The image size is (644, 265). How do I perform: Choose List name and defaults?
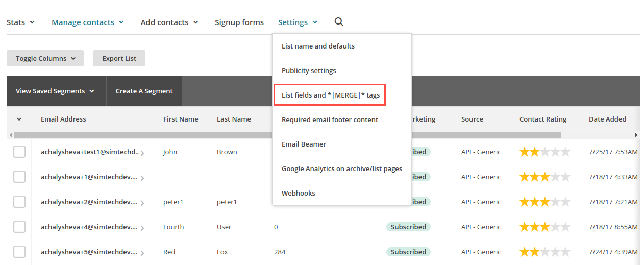point(318,46)
